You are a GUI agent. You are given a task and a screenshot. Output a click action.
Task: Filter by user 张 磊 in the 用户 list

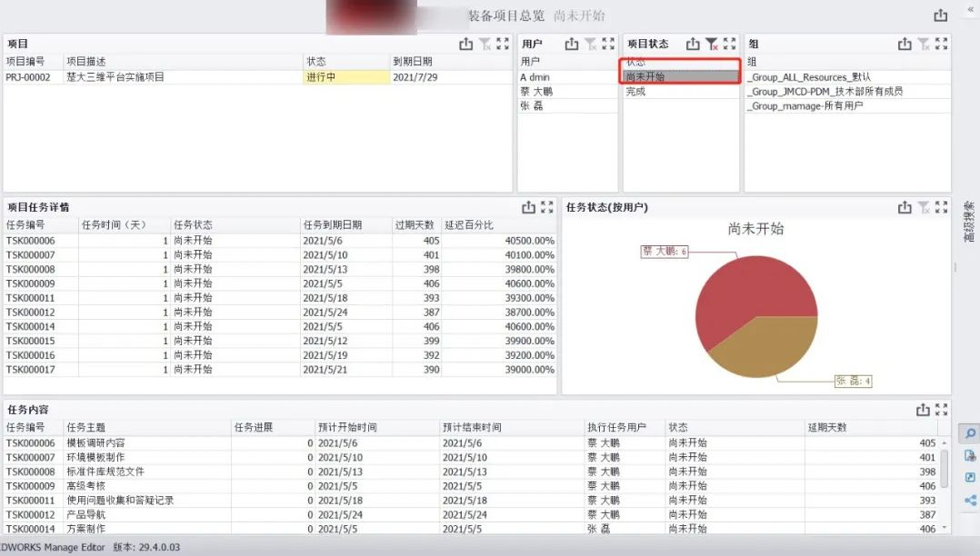pyautogui.click(x=567, y=105)
